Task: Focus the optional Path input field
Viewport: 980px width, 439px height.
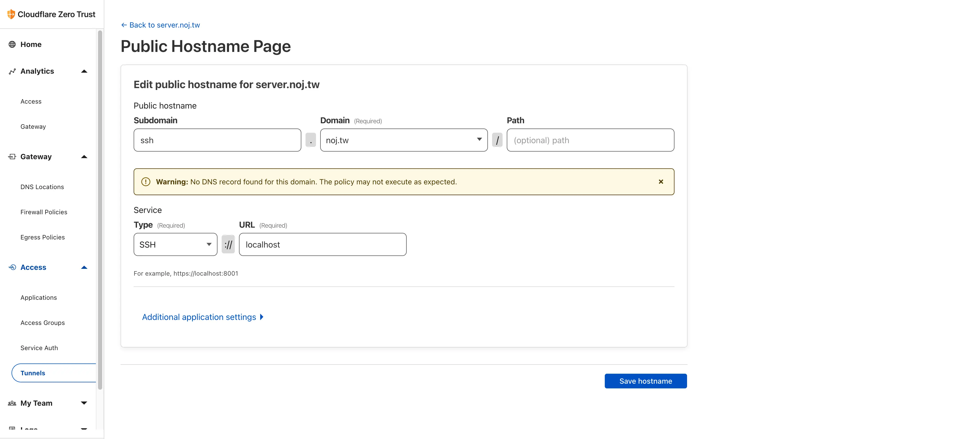Action: [x=590, y=140]
